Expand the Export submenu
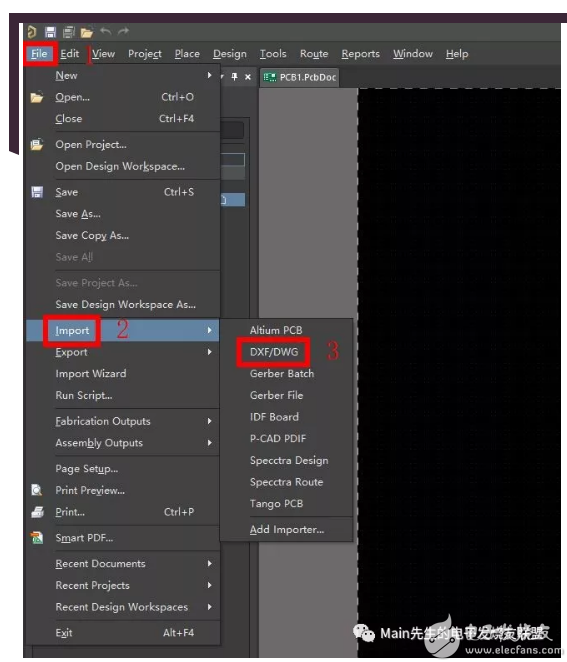Screen dimensions: 567x662 (x=123, y=352)
